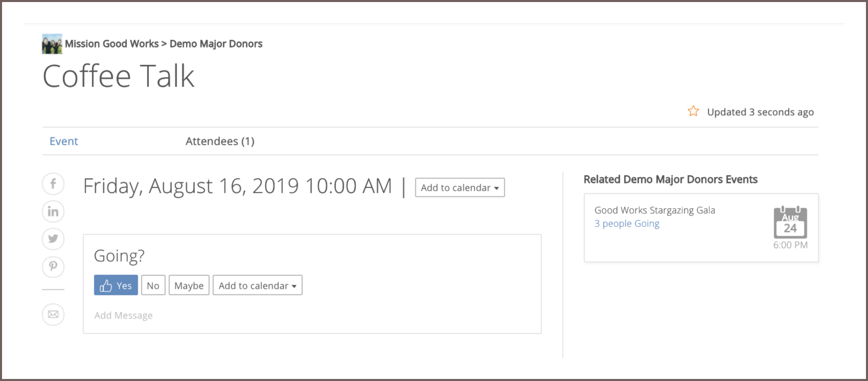The image size is (868, 381).
Task: Click the Add Message field
Action: [x=123, y=315]
